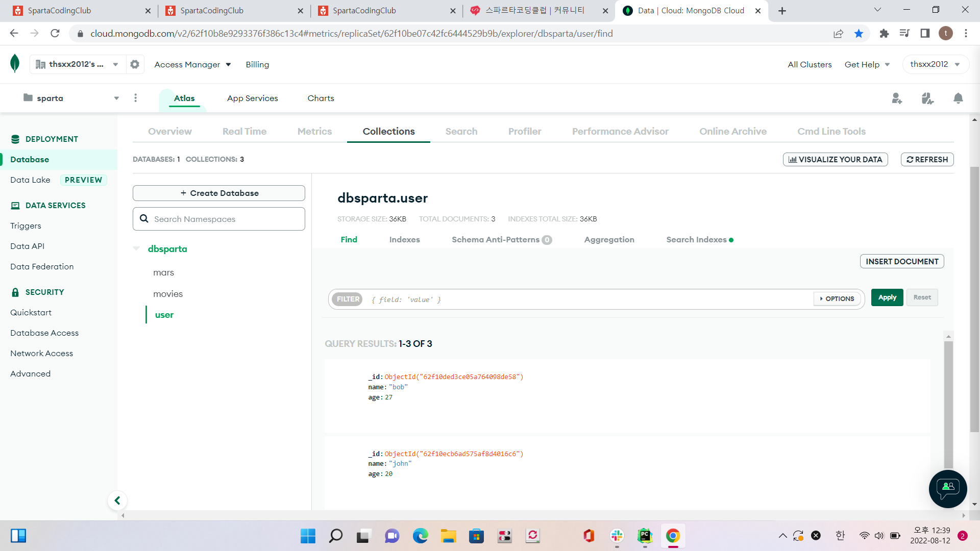Reload the page in Chrome

(x=55, y=34)
